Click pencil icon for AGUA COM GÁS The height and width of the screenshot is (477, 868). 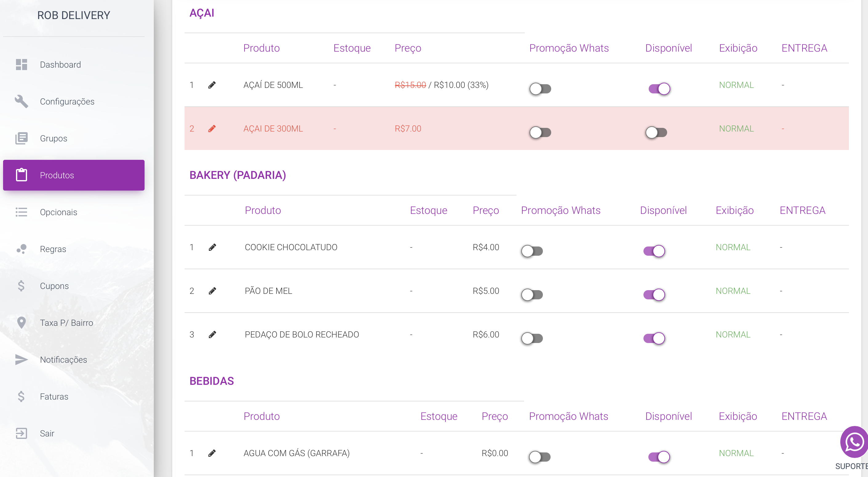212,453
